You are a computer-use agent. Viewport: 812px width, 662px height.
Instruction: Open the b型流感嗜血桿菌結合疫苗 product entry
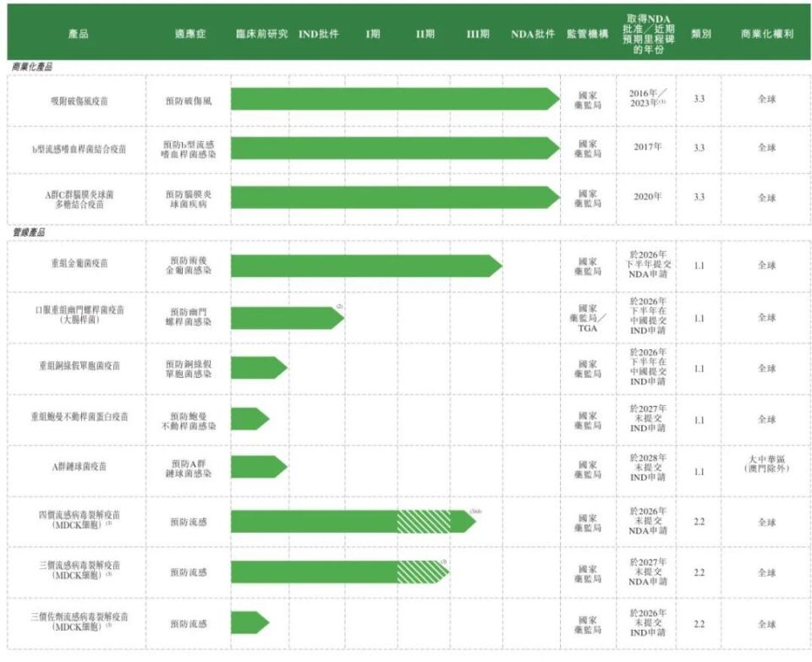pyautogui.click(x=79, y=149)
